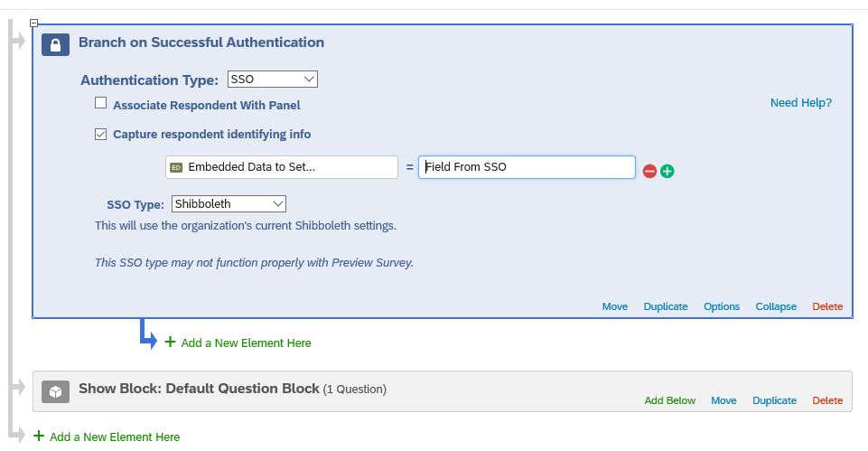Click the Field From SSO input field
This screenshot has height=451, width=868.
[527, 167]
